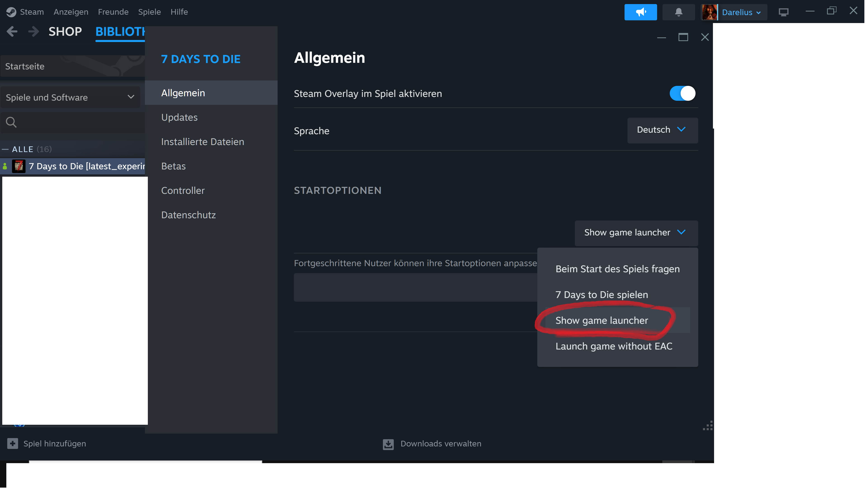The width and height of the screenshot is (868, 488).
Task: Click the plus icon for Spiel hinzufügen
Action: coord(12,443)
